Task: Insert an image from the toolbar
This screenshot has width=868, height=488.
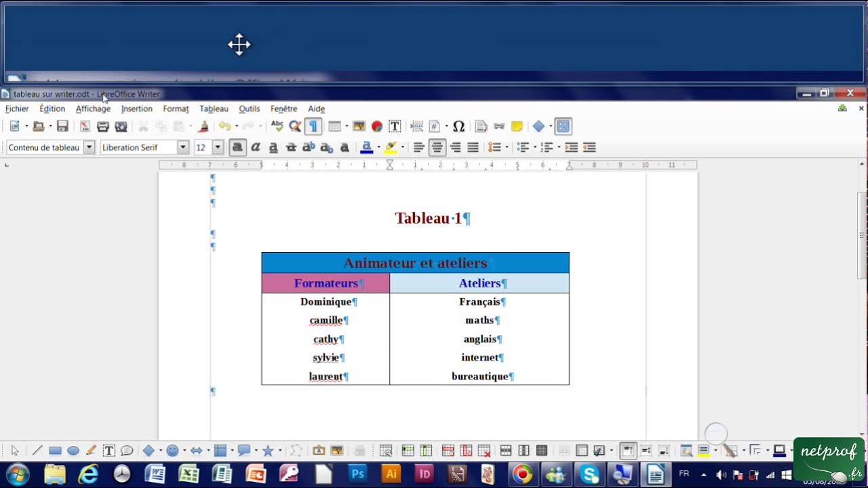Action: (359, 126)
